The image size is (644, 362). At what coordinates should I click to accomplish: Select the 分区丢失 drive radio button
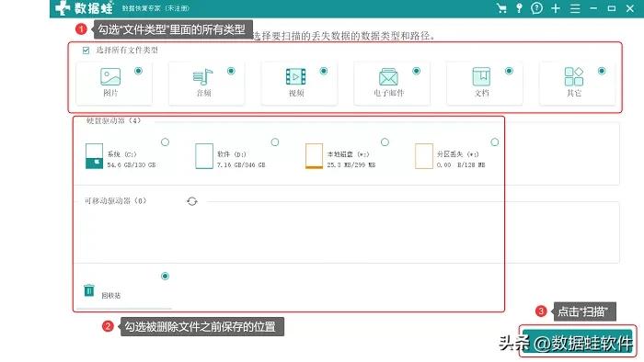(495, 142)
